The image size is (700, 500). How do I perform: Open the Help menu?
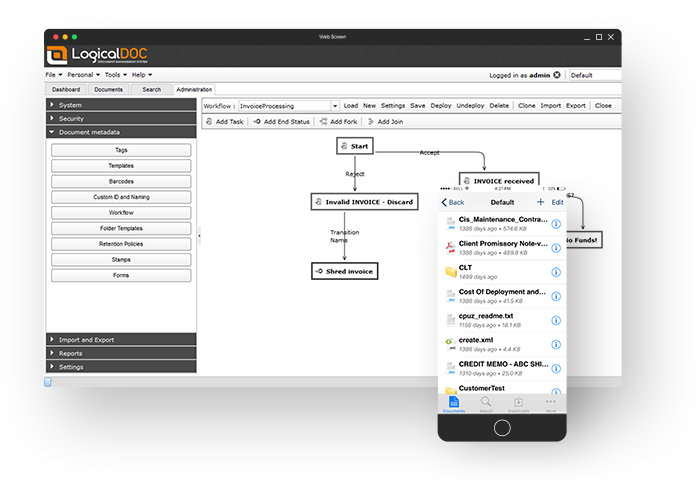tap(142, 75)
